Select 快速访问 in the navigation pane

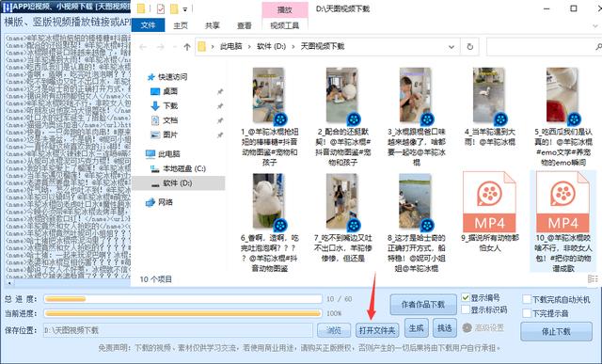click(172, 77)
